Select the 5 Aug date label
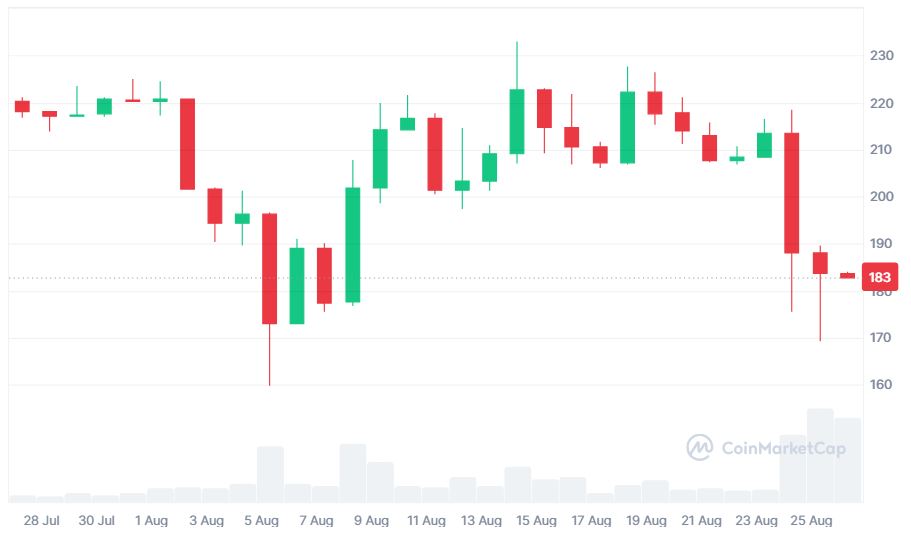Image resolution: width=911 pixels, height=539 pixels. 261,521
